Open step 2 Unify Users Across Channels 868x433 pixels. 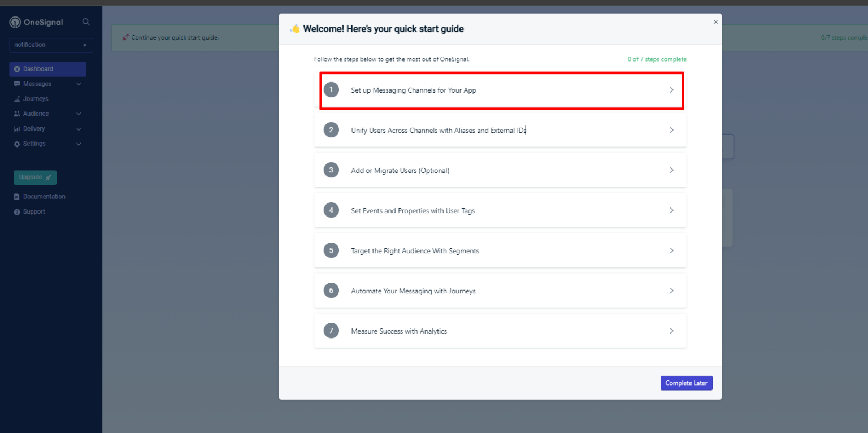click(500, 130)
